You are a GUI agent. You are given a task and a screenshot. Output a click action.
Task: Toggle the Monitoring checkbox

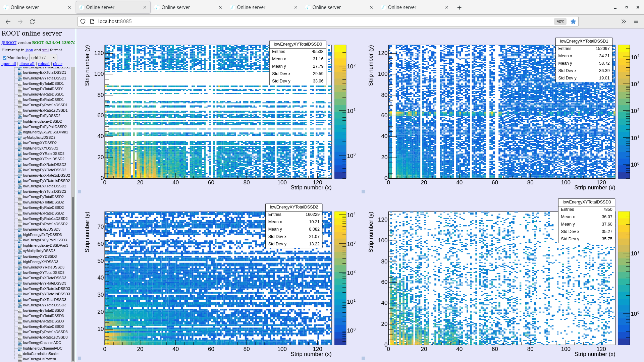click(x=4, y=58)
